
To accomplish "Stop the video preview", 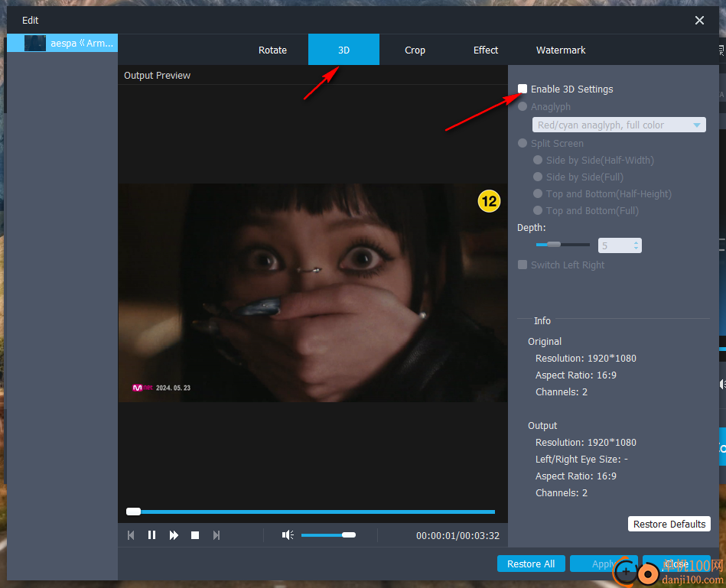I will 195,535.
